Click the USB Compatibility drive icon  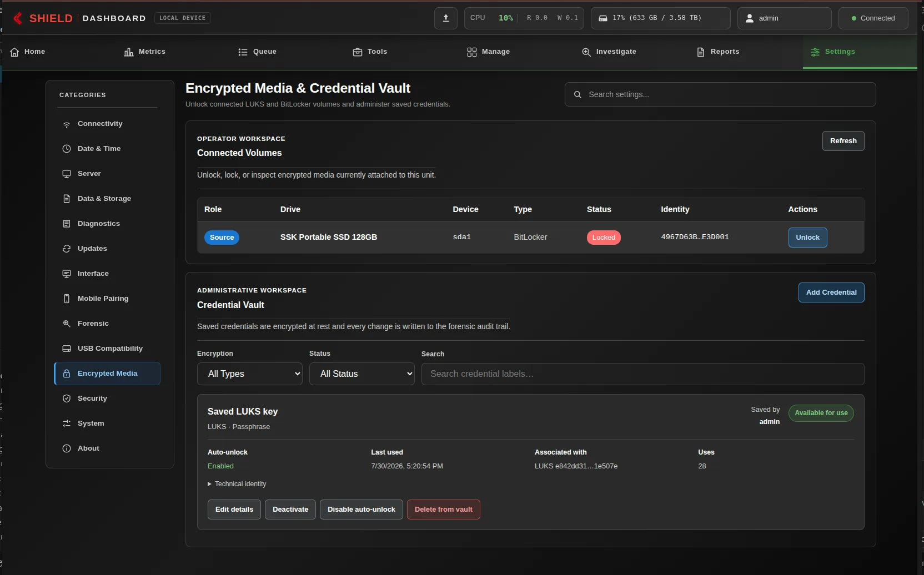click(67, 349)
